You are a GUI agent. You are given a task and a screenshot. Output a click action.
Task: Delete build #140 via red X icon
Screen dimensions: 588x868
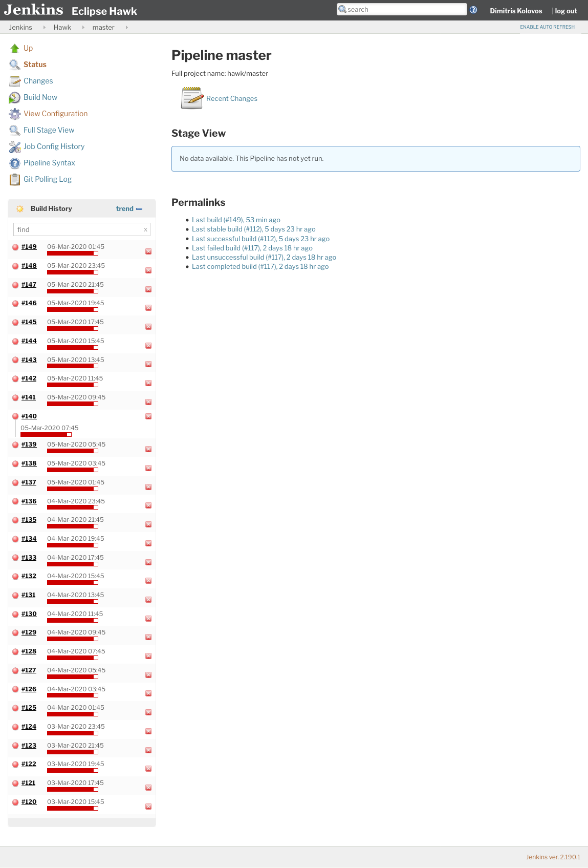pos(148,416)
